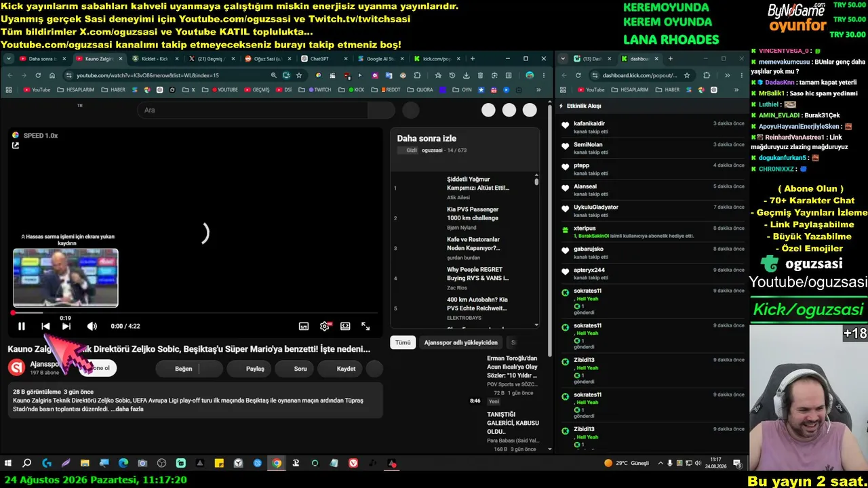The height and width of the screenshot is (488, 868).
Task: Click the kafanikaldir follow event
Action: 654,127
